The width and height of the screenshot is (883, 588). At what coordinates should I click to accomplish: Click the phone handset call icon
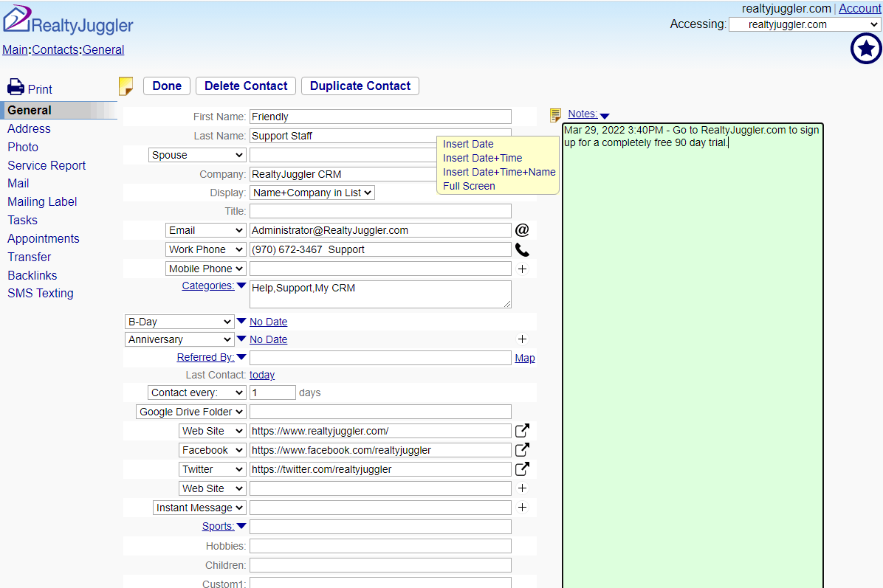522,249
